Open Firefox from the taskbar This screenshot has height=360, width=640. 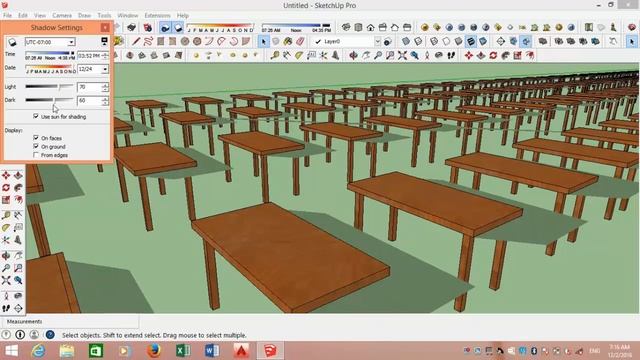[154, 351]
